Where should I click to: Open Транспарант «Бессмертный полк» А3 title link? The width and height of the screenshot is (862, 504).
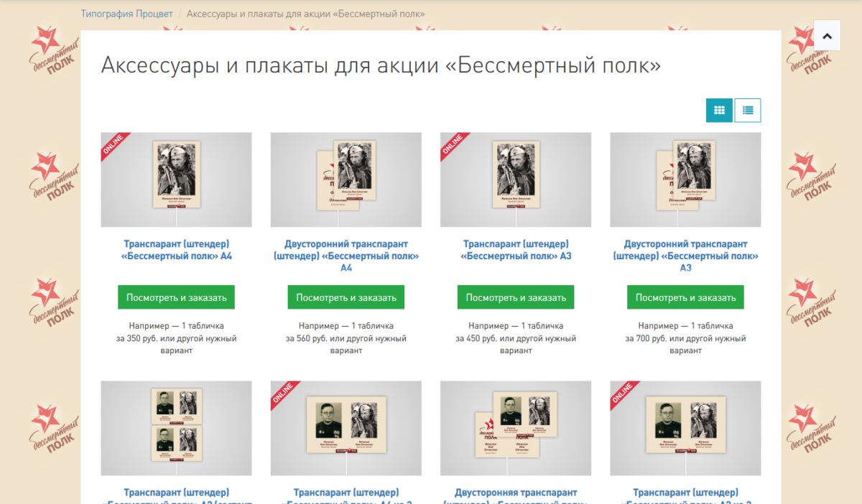click(516, 250)
